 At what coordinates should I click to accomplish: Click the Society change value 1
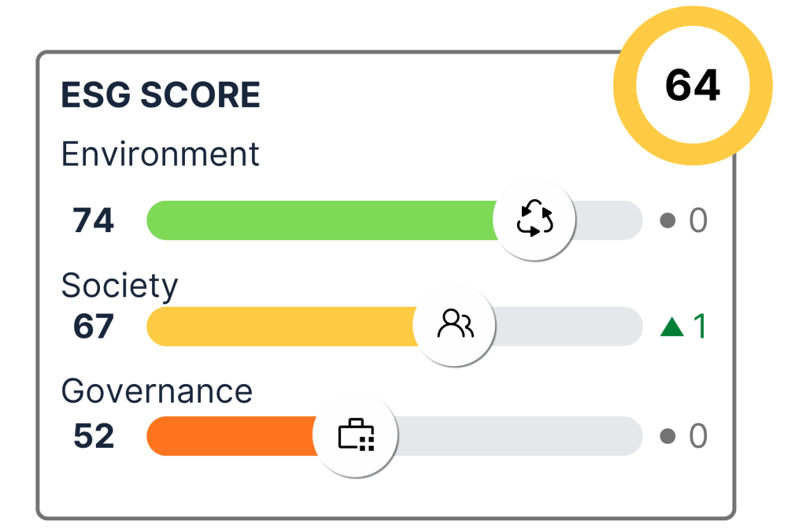(x=699, y=327)
